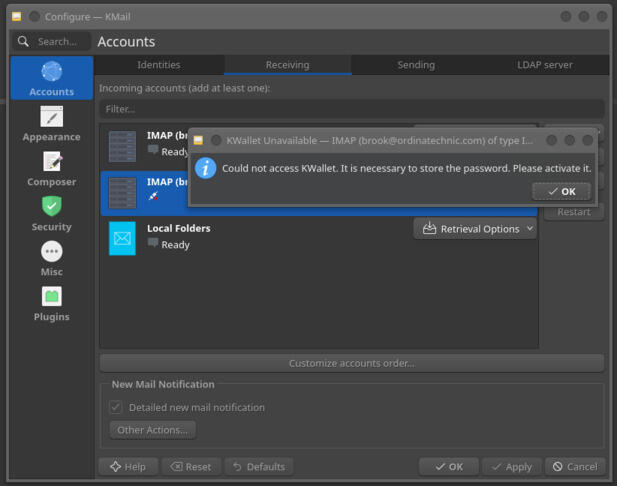Open the Plugins settings section

(x=52, y=303)
